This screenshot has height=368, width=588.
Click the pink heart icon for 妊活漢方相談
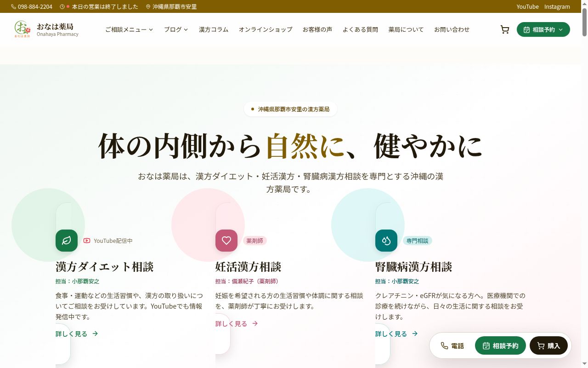(226, 241)
